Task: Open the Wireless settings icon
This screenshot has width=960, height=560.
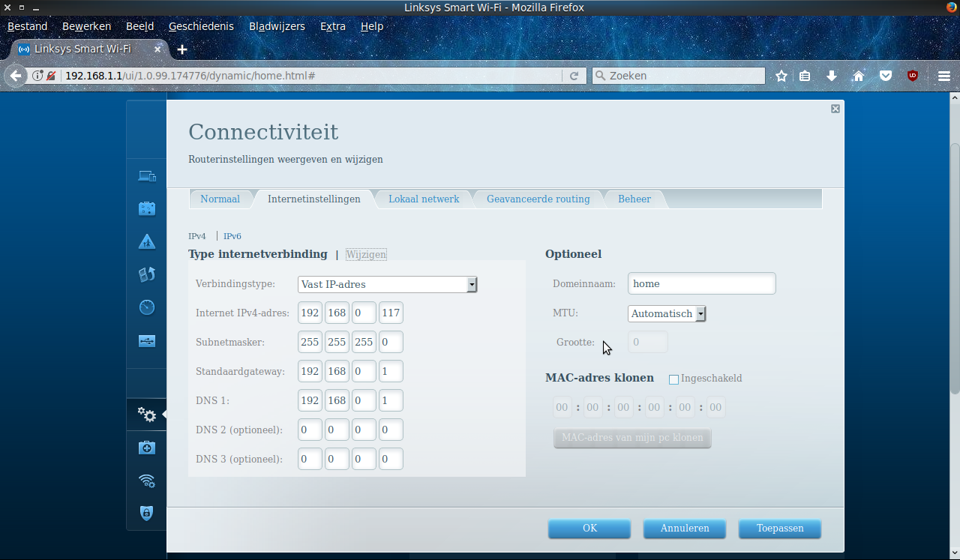Action: click(147, 481)
